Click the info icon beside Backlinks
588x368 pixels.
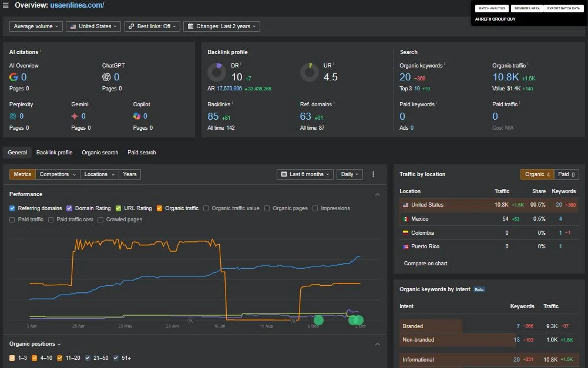(x=232, y=103)
